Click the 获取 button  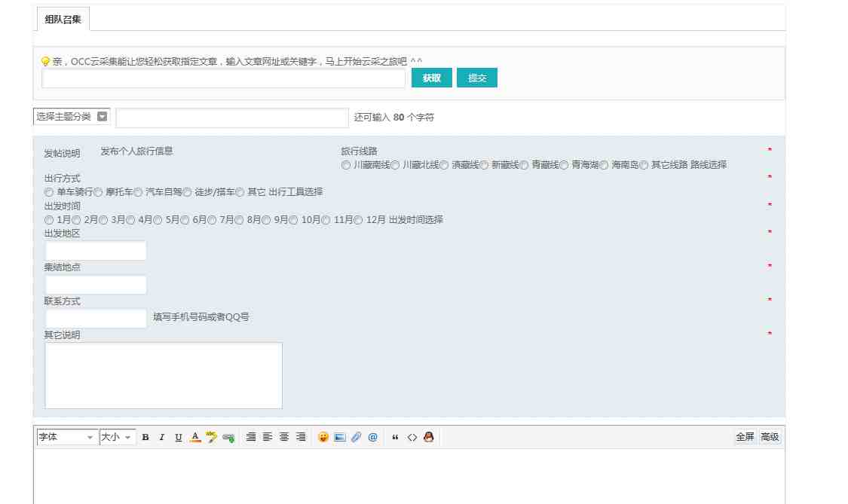click(432, 78)
